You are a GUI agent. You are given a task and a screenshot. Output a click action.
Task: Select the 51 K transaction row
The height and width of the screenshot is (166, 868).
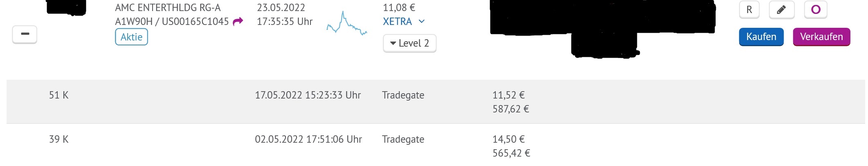click(x=59, y=95)
